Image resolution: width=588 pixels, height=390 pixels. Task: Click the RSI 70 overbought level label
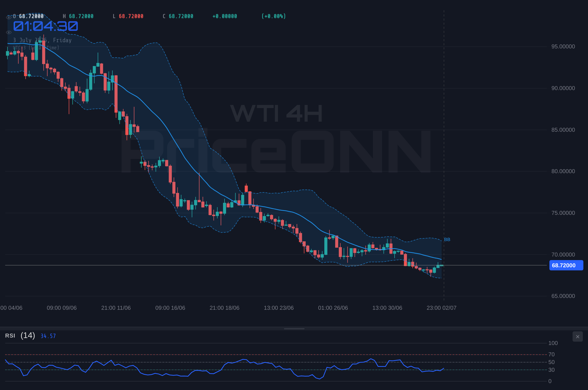point(551,354)
